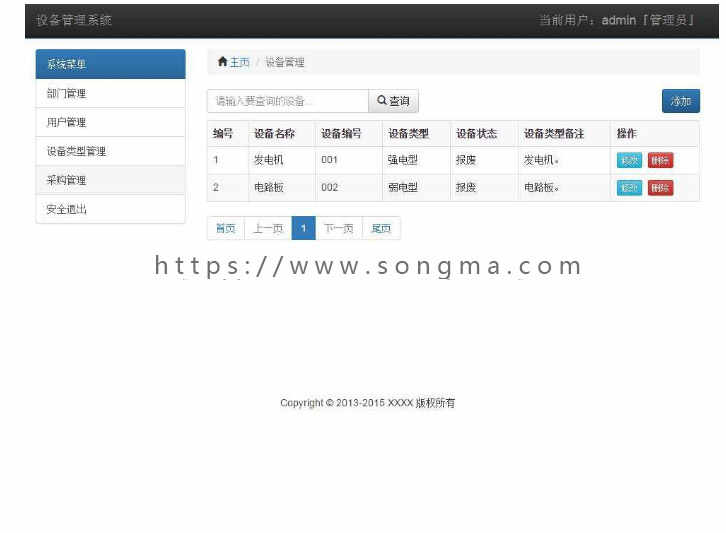726x533 pixels.
Task: Click the 添加 add button
Action: coord(681,101)
